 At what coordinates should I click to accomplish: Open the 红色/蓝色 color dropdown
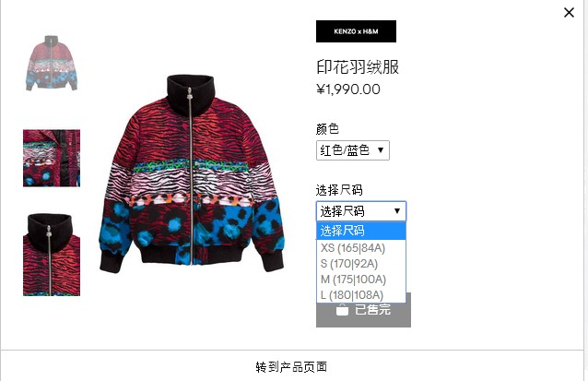coord(353,150)
